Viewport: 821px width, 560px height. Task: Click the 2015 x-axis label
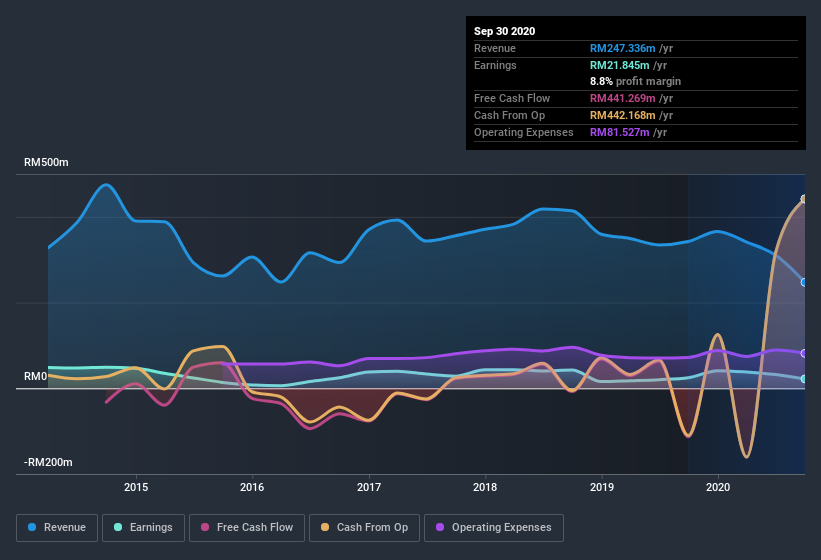pyautogui.click(x=136, y=487)
